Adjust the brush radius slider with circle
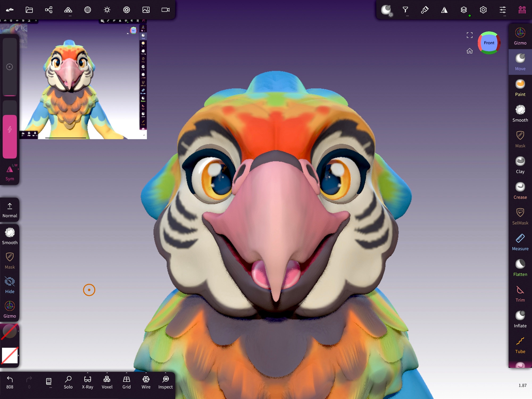The height and width of the screenshot is (399, 532). coord(10,67)
